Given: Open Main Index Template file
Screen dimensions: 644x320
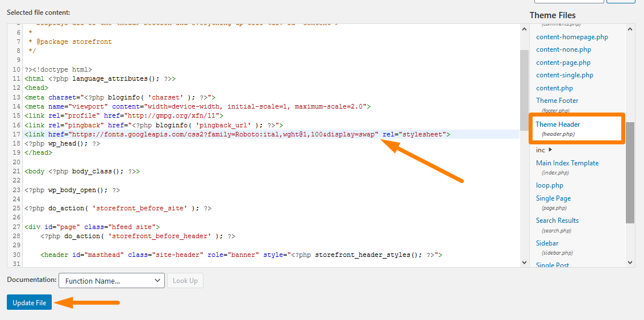Looking at the screenshot, I should point(567,163).
